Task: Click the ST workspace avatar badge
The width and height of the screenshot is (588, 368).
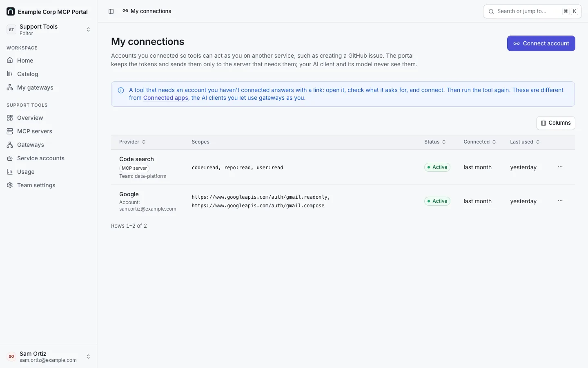Action: point(11,29)
